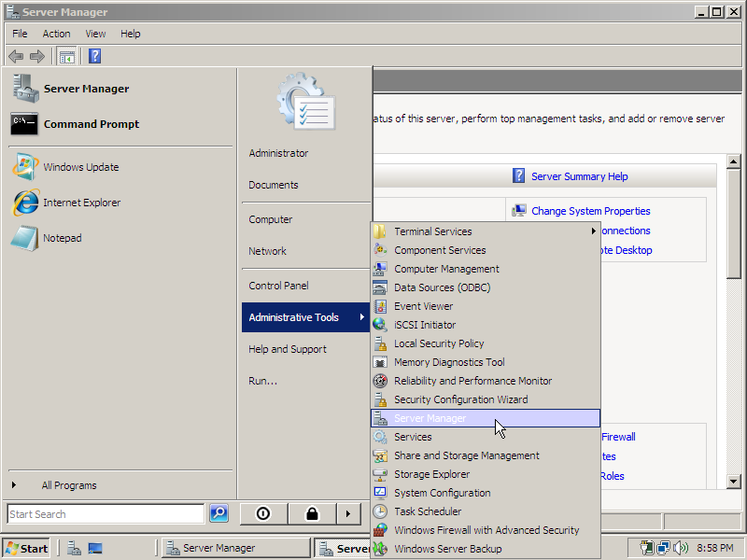Switch to Server Manager taskbar button
Viewport: 747px width, 560px height.
236,548
